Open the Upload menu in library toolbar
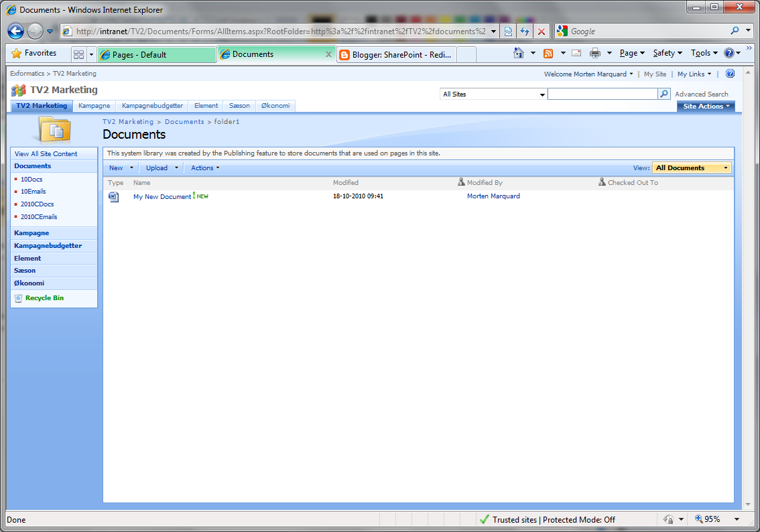Screen dimensions: 760x532 (x=162, y=168)
